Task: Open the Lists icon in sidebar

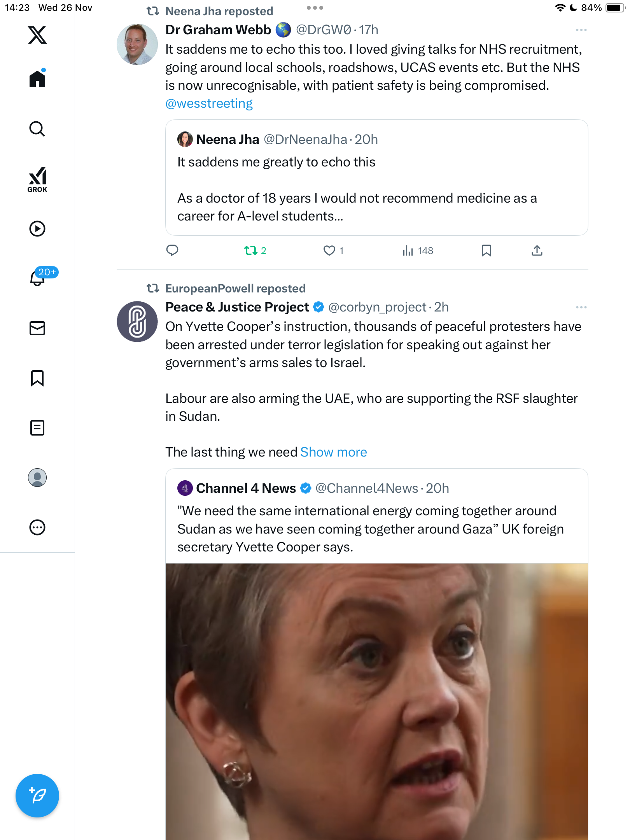Action: click(37, 428)
